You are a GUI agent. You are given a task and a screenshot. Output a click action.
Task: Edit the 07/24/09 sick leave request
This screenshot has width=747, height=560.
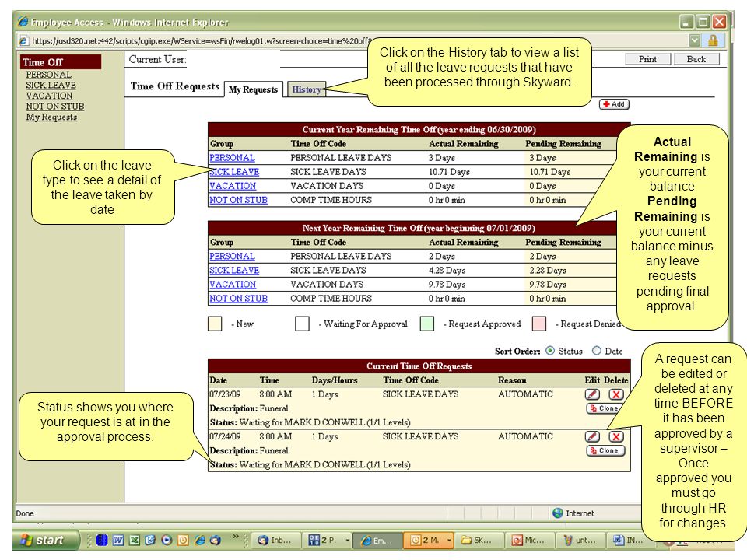tap(592, 436)
